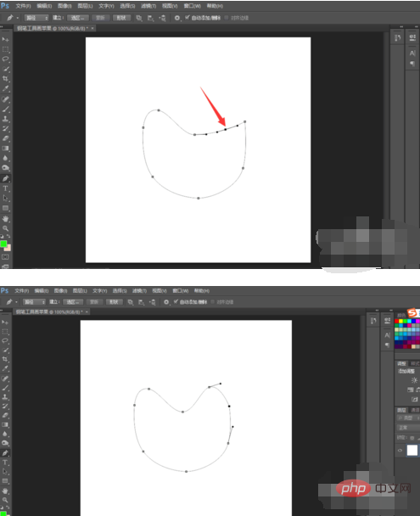Open 滤镜(T) menu in upper window

pos(148,6)
